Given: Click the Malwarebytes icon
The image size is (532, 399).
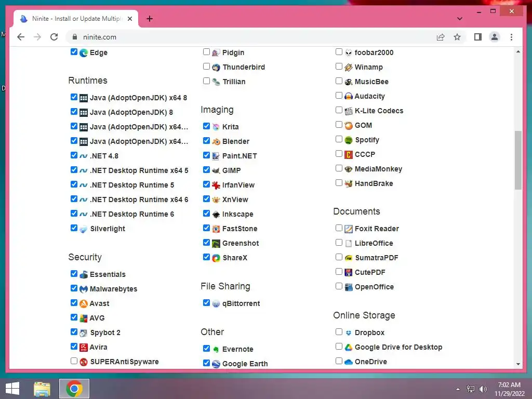Looking at the screenshot, I should [84, 289].
